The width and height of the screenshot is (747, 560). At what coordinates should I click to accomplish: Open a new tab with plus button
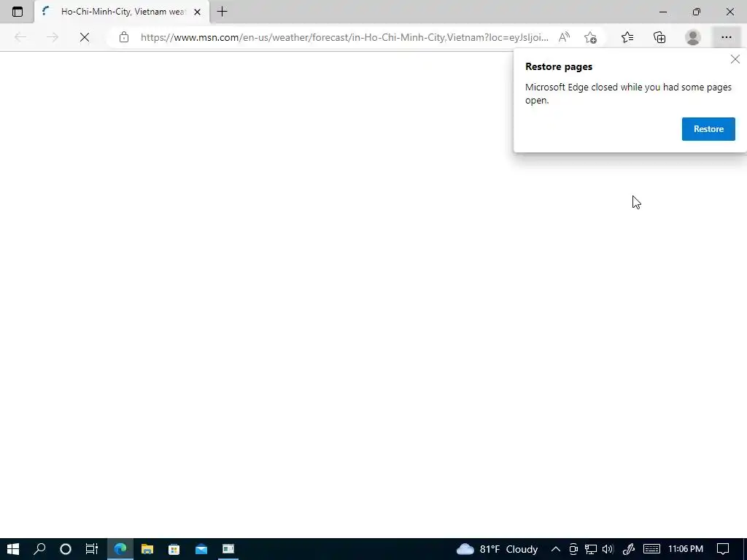[x=222, y=12]
